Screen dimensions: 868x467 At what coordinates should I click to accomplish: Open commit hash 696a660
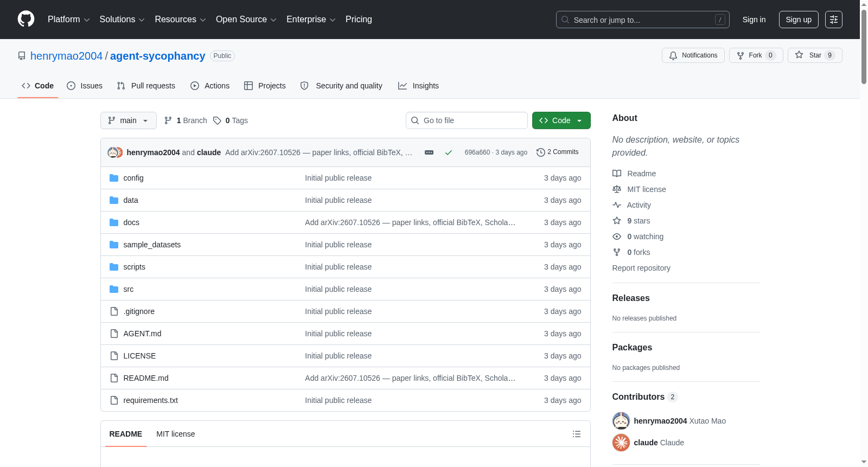coord(477,152)
